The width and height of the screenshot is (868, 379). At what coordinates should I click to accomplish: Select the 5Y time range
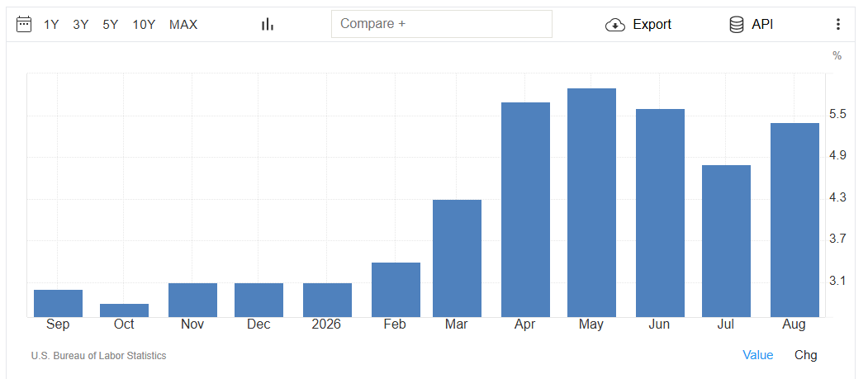110,24
